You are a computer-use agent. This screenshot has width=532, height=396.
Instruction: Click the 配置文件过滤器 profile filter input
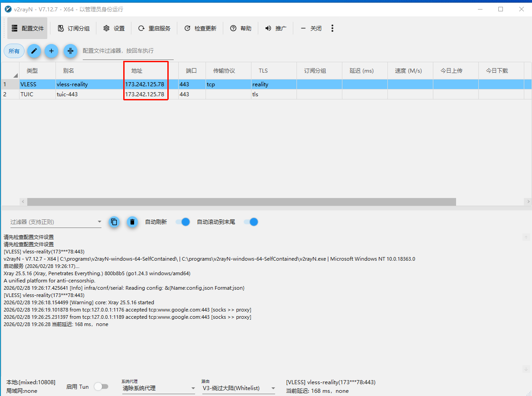point(127,51)
